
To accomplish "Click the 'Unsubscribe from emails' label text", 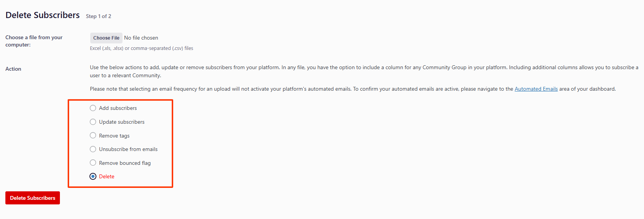I will (x=128, y=149).
